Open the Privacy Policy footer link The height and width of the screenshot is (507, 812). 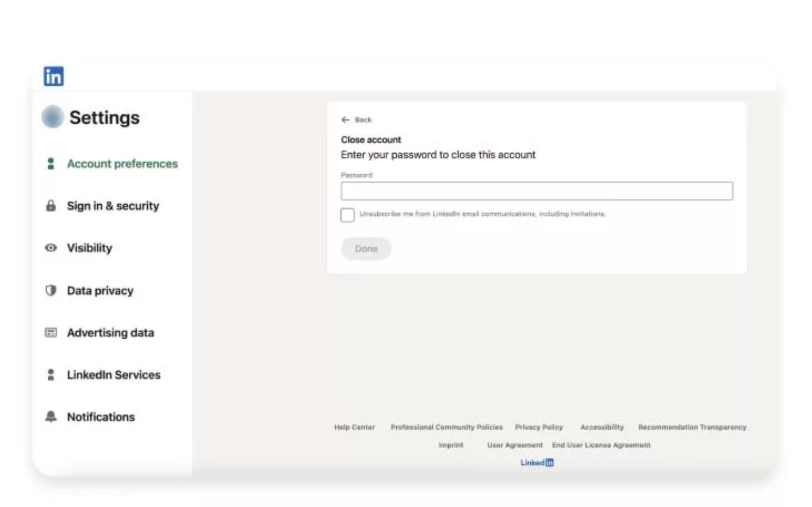pos(539,427)
